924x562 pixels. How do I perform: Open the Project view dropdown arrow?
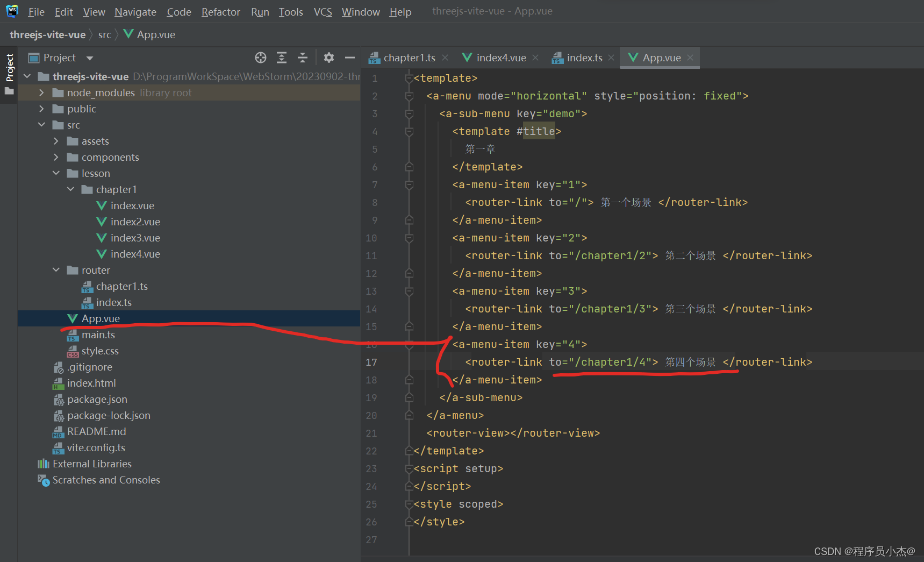tap(90, 58)
